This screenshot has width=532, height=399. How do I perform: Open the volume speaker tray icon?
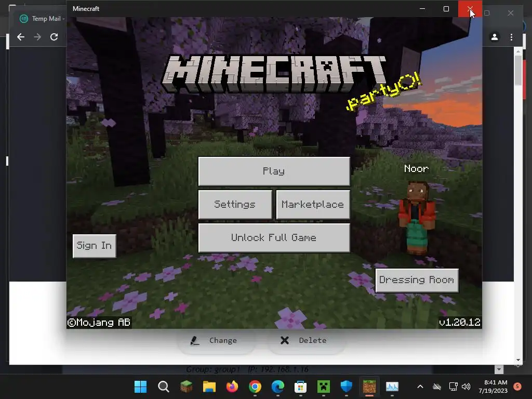coord(466,387)
